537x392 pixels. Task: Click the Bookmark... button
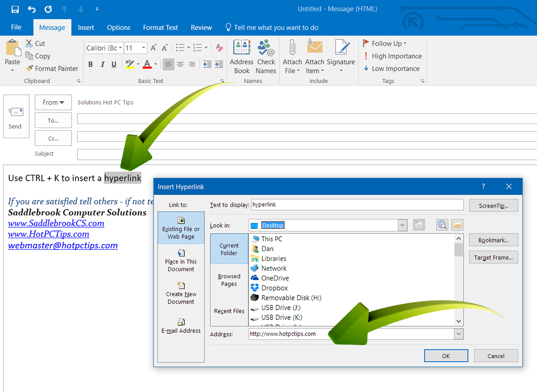494,240
